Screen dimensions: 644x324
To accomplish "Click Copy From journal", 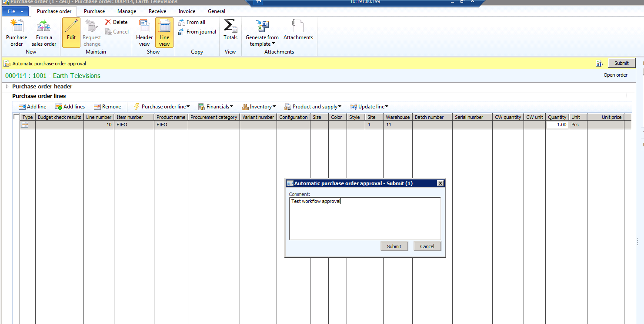I will click(197, 32).
